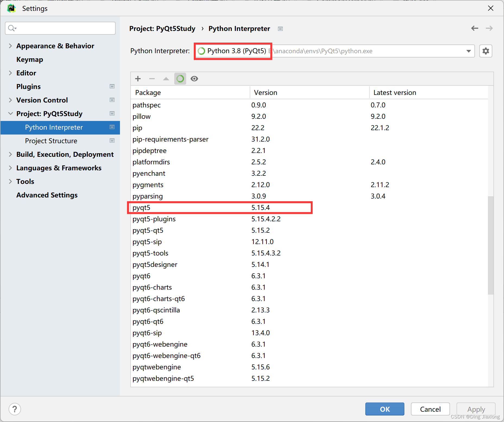
Task: Select the pillow package row
Action: click(x=309, y=116)
